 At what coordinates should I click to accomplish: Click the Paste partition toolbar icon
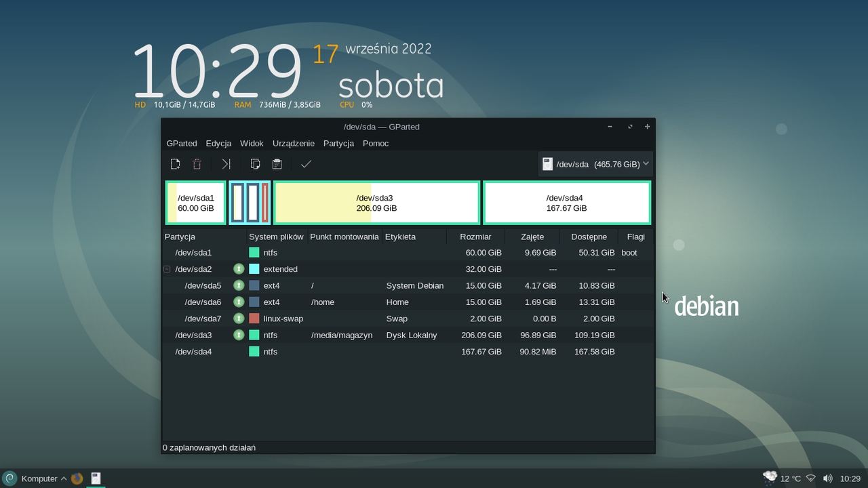[x=277, y=164]
